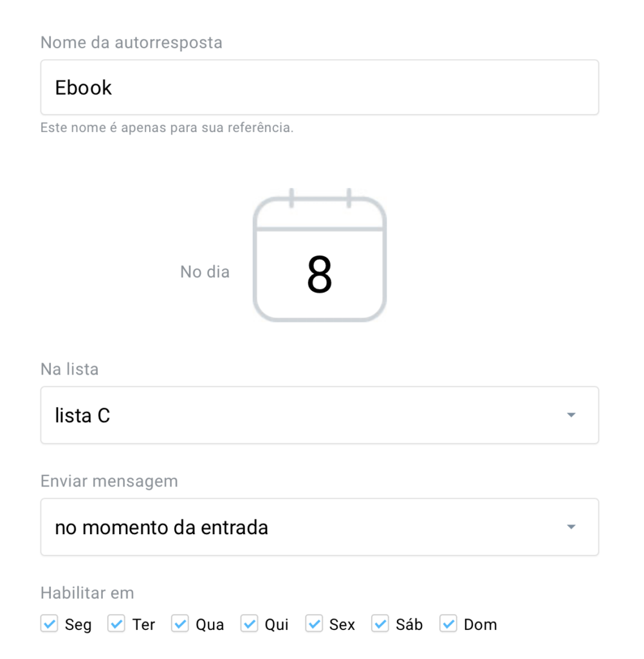Open the 'no momento da entrada' dropdown
Screen dimensions: 644x659
coord(319,526)
